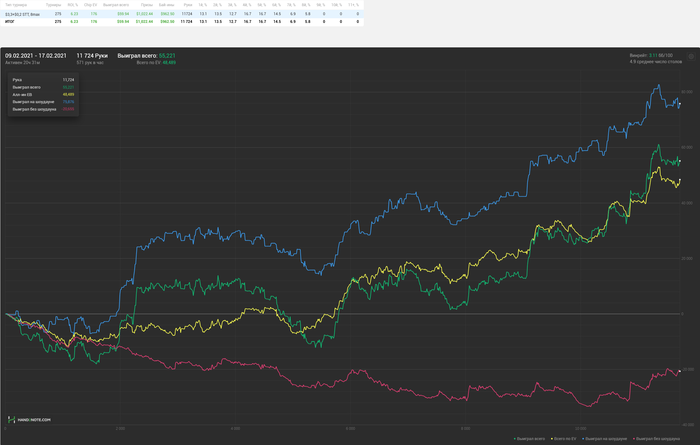
Task: Sort by 'Призы' column header
Action: click(147, 5)
